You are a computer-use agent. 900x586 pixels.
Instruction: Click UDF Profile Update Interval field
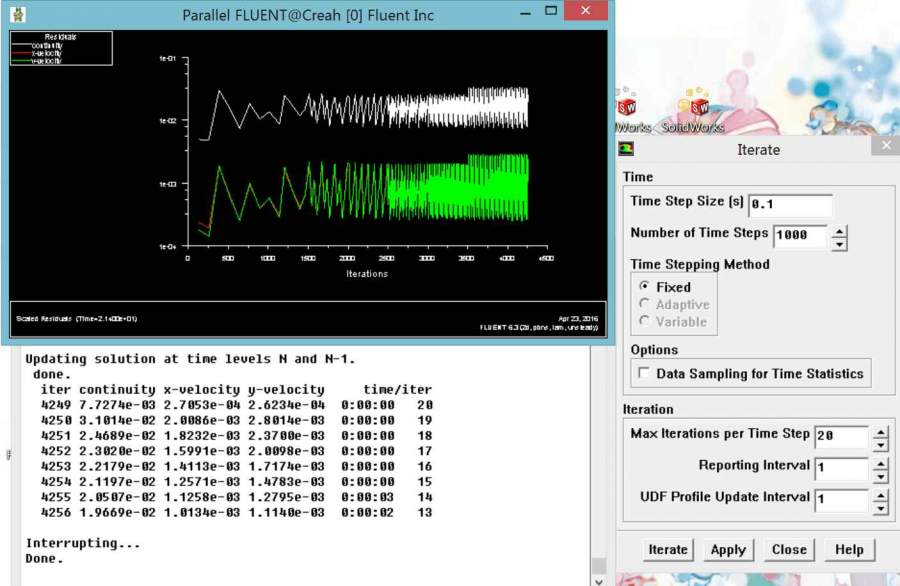click(x=841, y=500)
